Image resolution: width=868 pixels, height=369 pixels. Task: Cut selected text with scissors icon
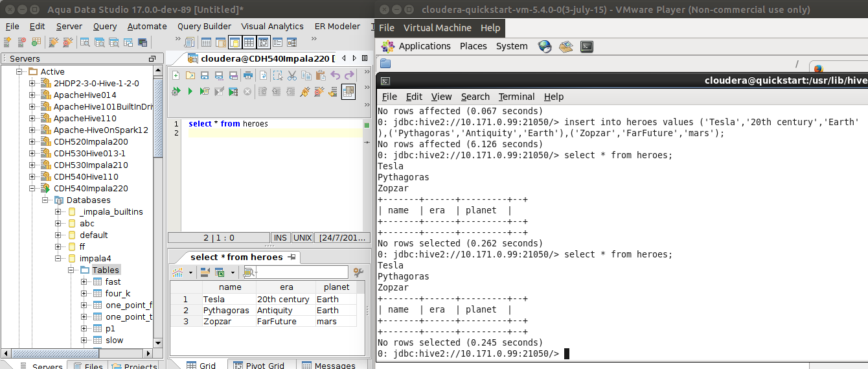pyautogui.click(x=291, y=75)
